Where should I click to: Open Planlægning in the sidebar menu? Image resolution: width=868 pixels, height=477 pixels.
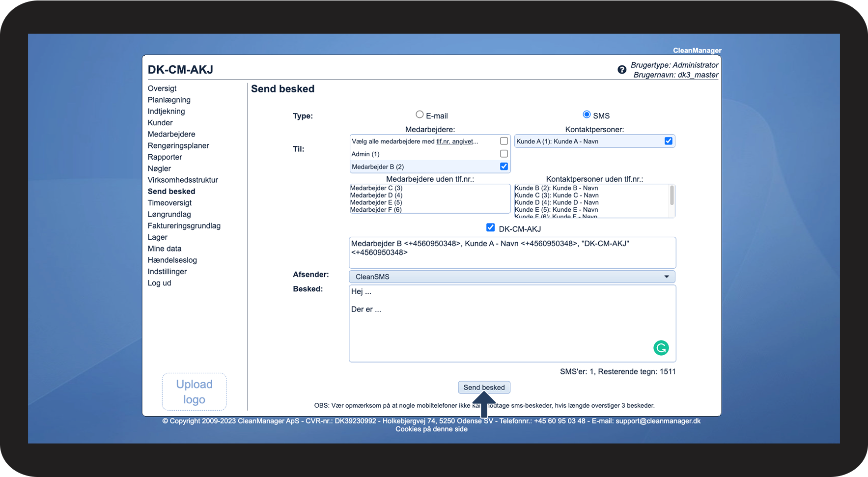[x=169, y=100]
